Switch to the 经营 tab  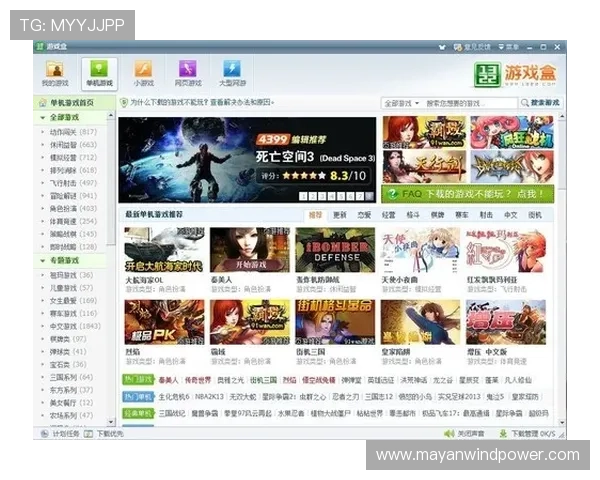point(388,215)
